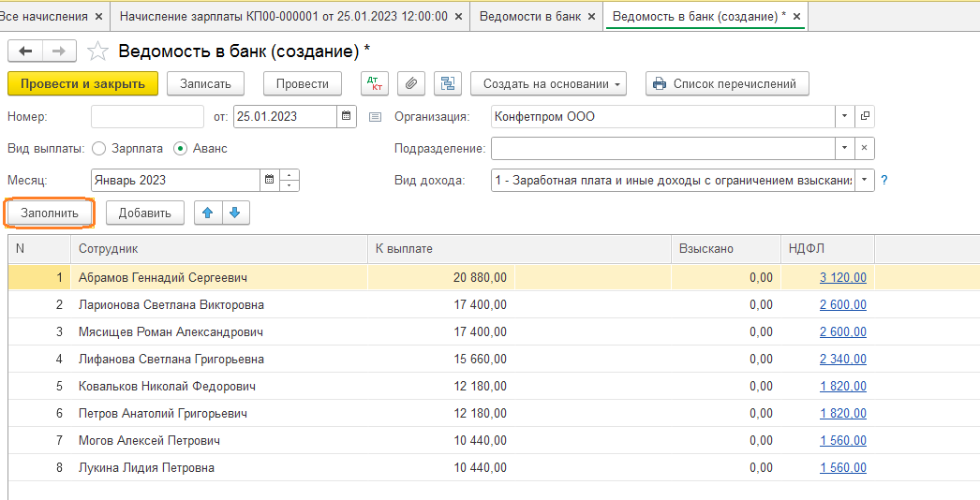Open the Организация field's open-form icon
This screenshot has width=980, height=500.
[865, 116]
